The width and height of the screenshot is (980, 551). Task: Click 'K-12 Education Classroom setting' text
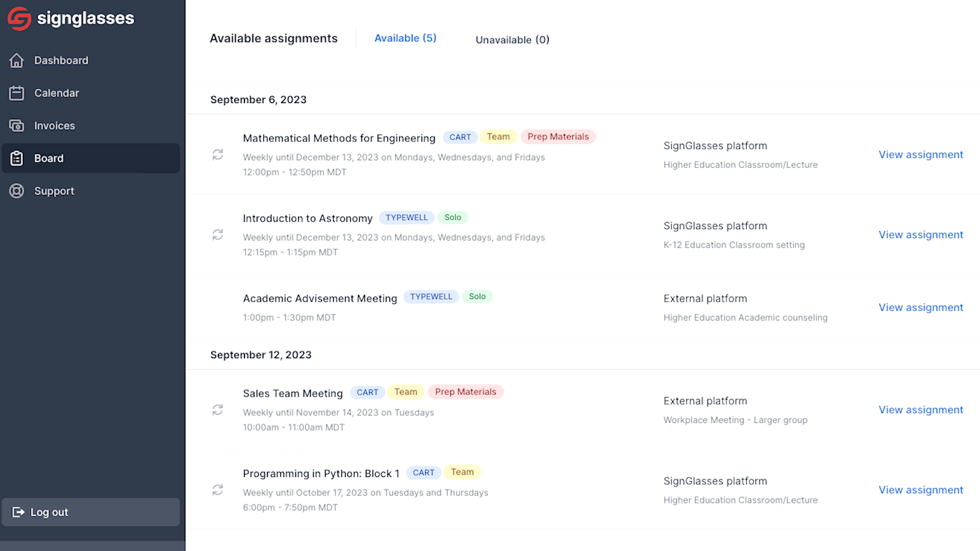click(734, 245)
